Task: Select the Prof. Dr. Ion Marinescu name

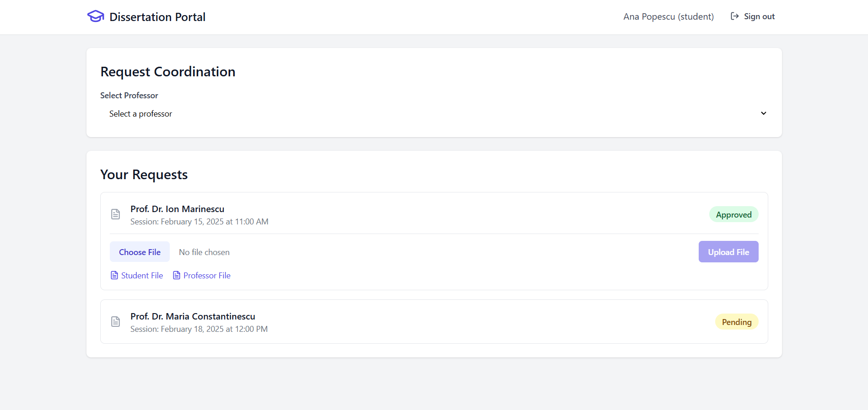Action: [177, 209]
